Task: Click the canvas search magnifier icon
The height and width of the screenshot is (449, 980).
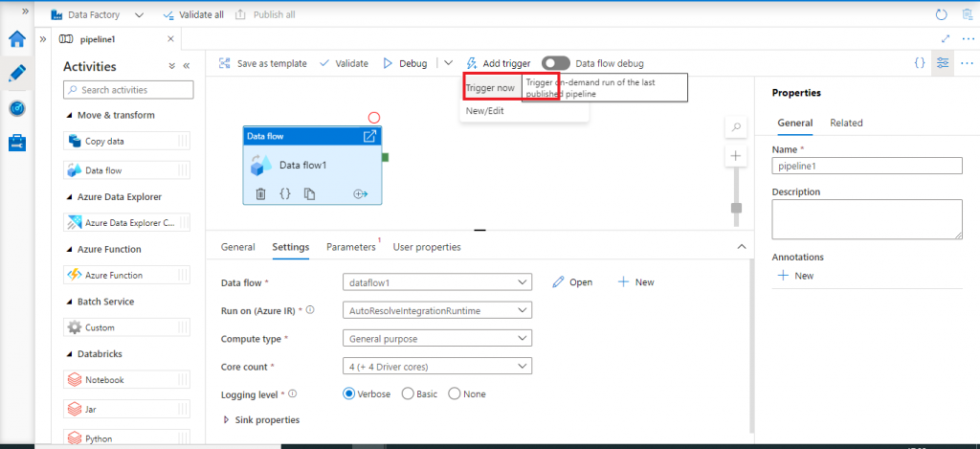Action: [736, 127]
